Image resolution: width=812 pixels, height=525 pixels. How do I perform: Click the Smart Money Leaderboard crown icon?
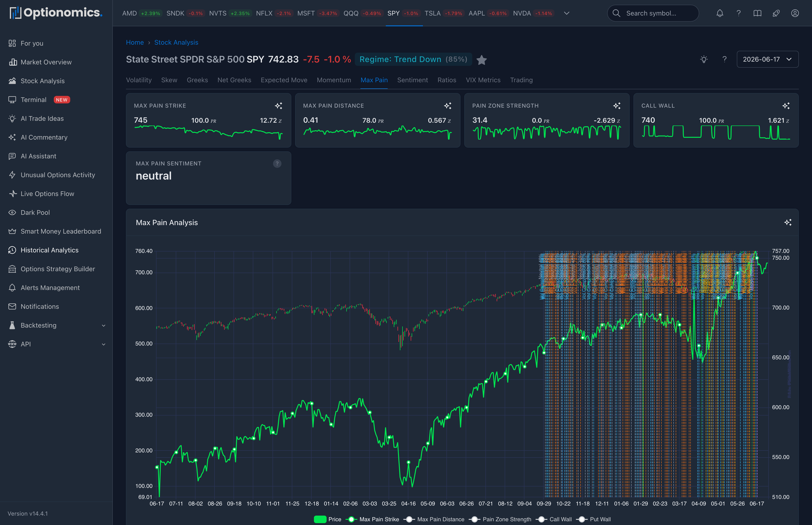pyautogui.click(x=12, y=231)
